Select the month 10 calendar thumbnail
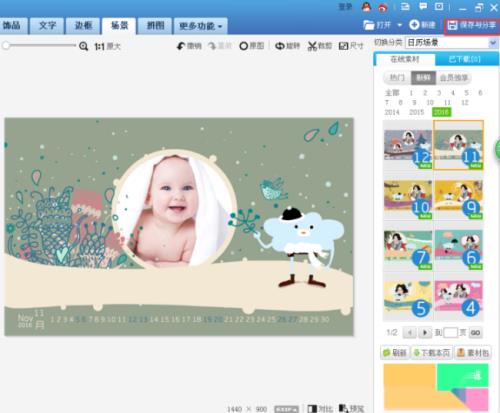This screenshot has width=500, height=413. [x=408, y=199]
